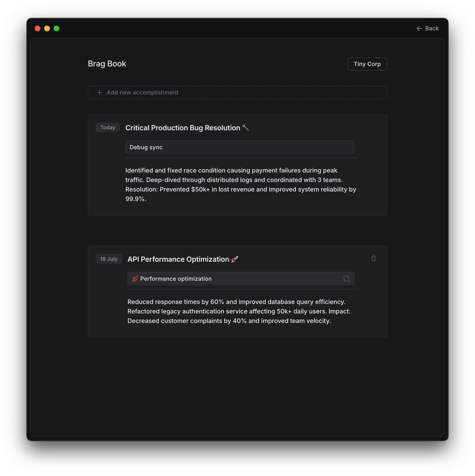This screenshot has height=476, width=475.
Task: Unlink the Performance optimization item
Action: tap(346, 279)
